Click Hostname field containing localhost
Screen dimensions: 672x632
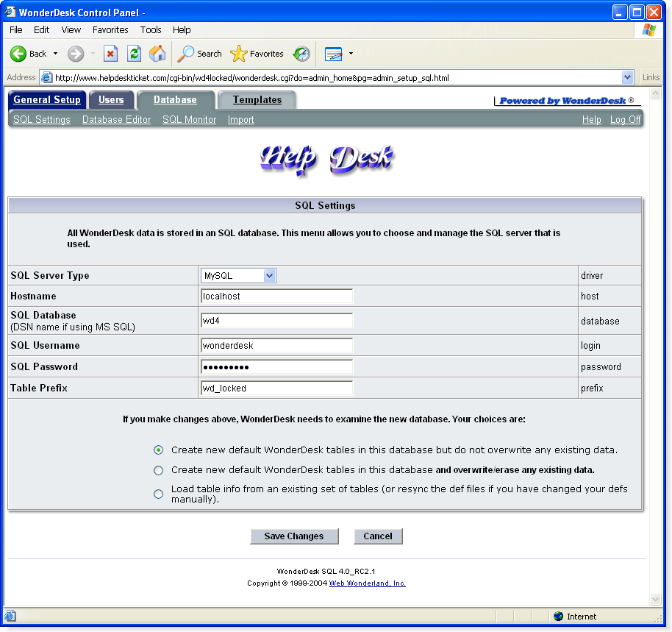[x=277, y=297]
